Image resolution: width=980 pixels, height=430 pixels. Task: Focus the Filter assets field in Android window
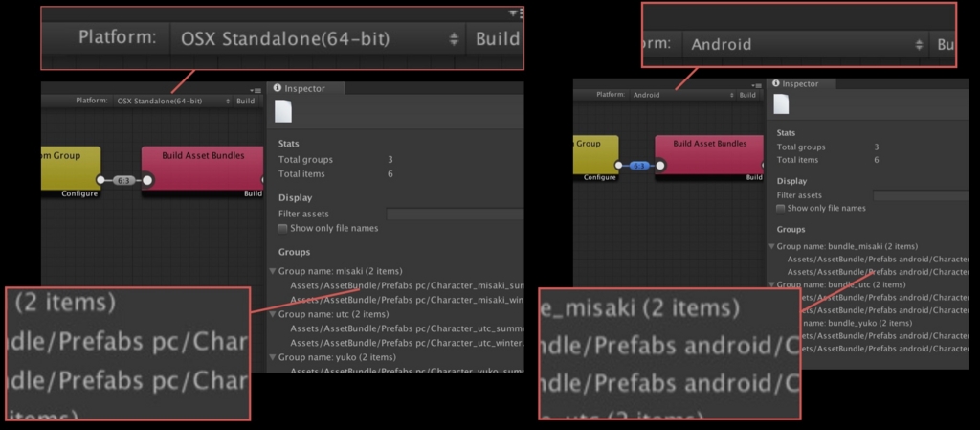[921, 195]
